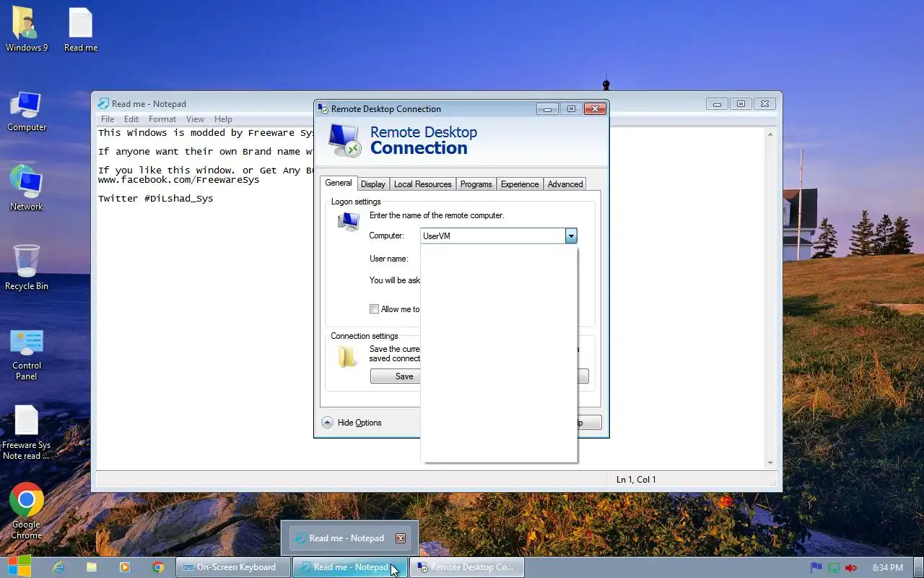Viewport: 924px width, 578px height.
Task: Switch to the Display tab
Action: (x=373, y=184)
